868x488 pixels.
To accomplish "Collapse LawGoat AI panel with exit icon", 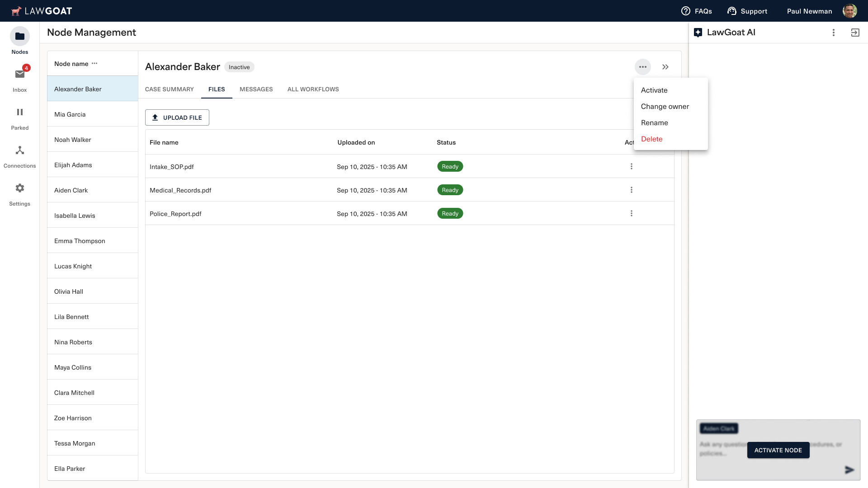I will [855, 33].
